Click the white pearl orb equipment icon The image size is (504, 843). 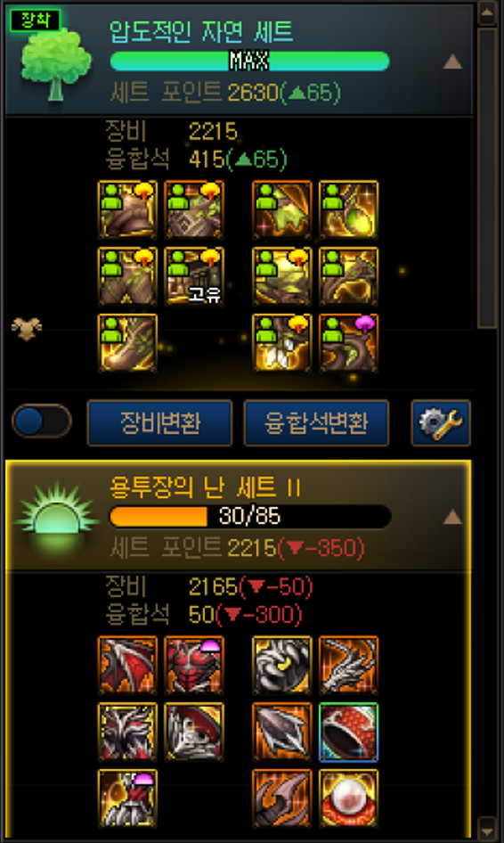[348, 799]
